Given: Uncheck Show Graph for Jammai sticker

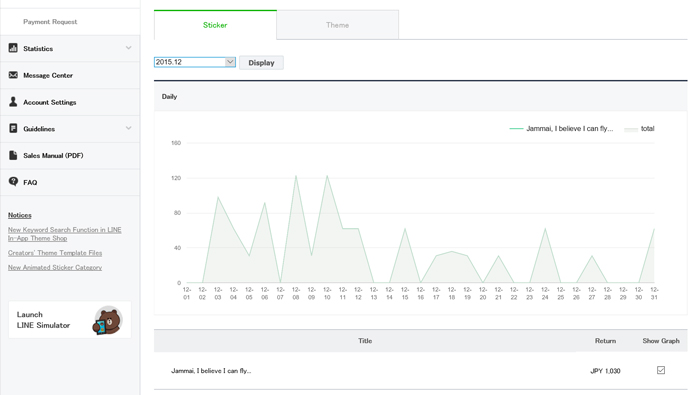Looking at the screenshot, I should coord(661,370).
